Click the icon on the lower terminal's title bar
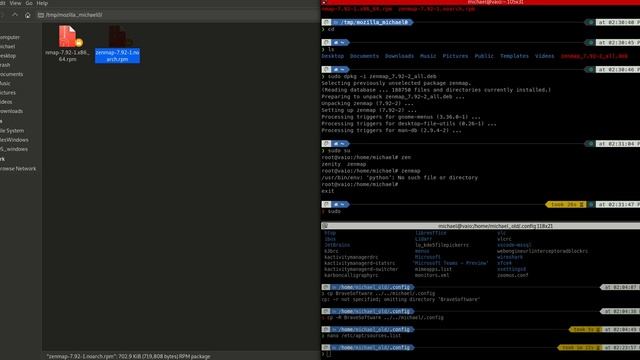This screenshot has width=640, height=360. [x=325, y=226]
